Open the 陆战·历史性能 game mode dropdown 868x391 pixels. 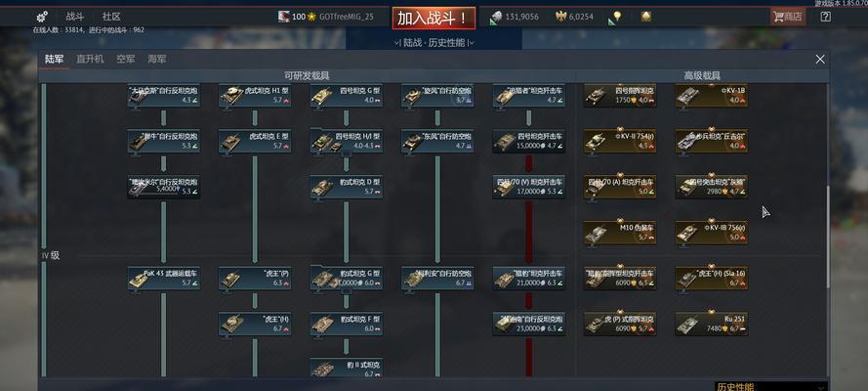click(x=434, y=43)
